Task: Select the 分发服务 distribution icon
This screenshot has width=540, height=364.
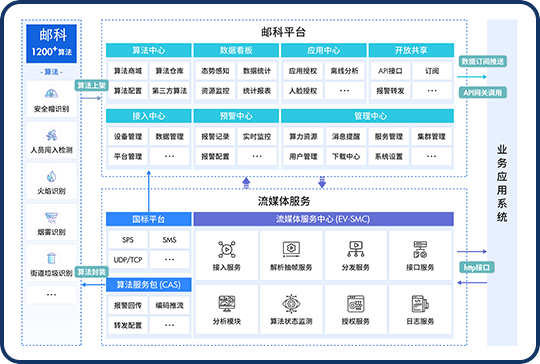Action: pyautogui.click(x=355, y=249)
